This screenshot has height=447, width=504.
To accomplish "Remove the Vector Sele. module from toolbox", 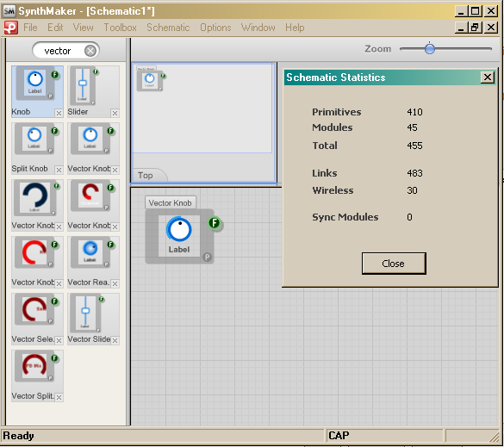I will tap(59, 340).
